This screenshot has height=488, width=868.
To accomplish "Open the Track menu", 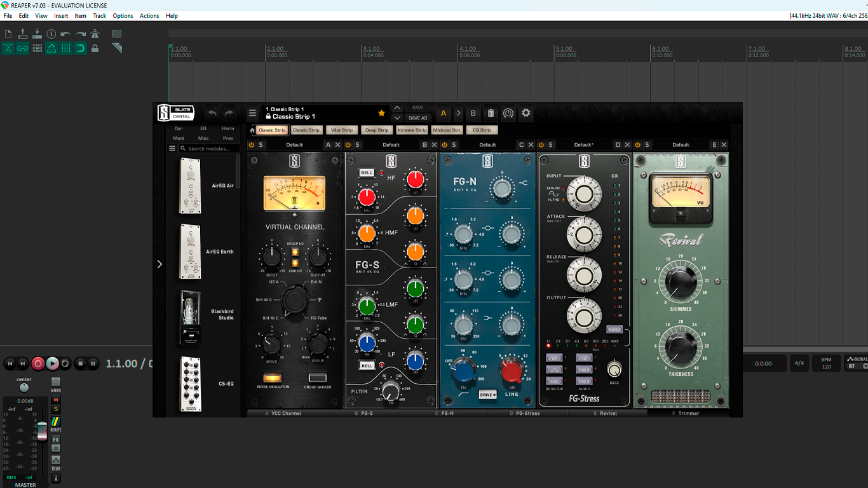I will pyautogui.click(x=100, y=16).
